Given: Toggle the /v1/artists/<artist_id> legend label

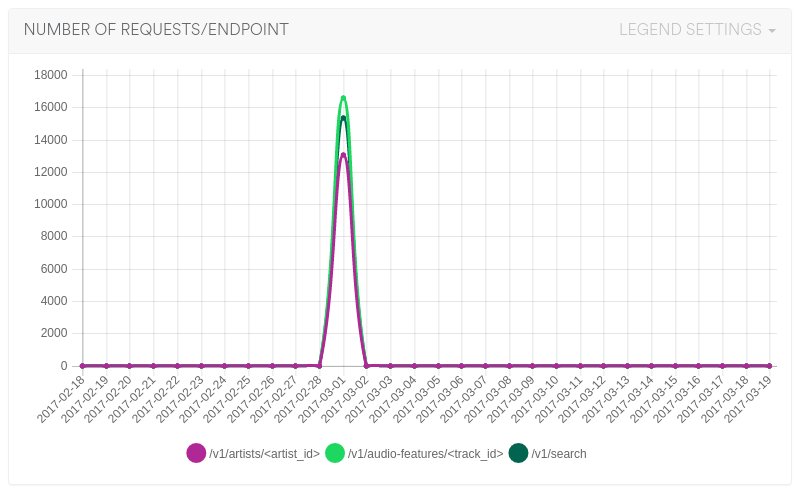Looking at the screenshot, I should pos(264,454).
